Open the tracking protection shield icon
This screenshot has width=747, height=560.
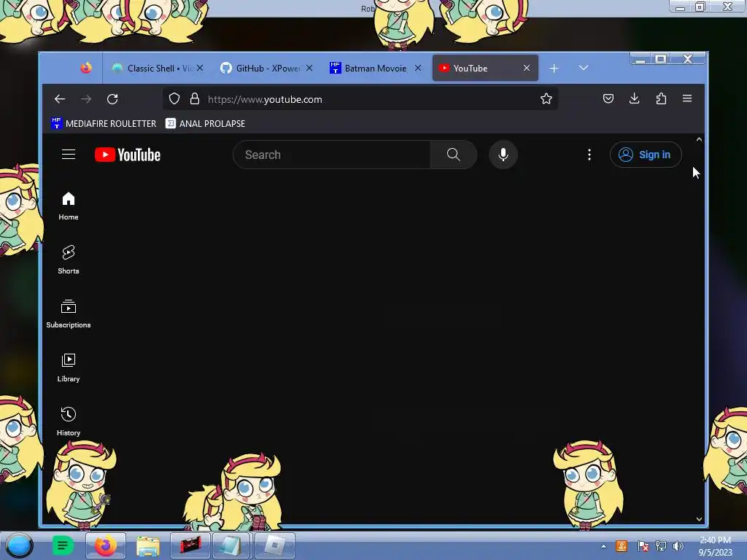pos(174,98)
